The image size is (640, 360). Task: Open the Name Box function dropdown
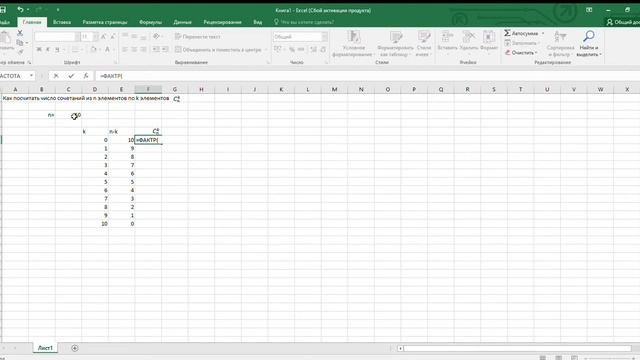(x=31, y=76)
